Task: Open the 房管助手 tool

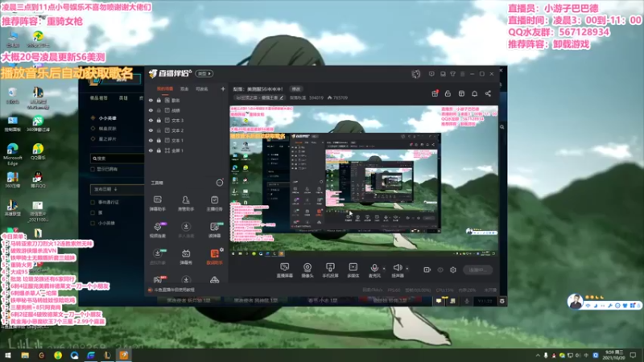Action: click(186, 204)
